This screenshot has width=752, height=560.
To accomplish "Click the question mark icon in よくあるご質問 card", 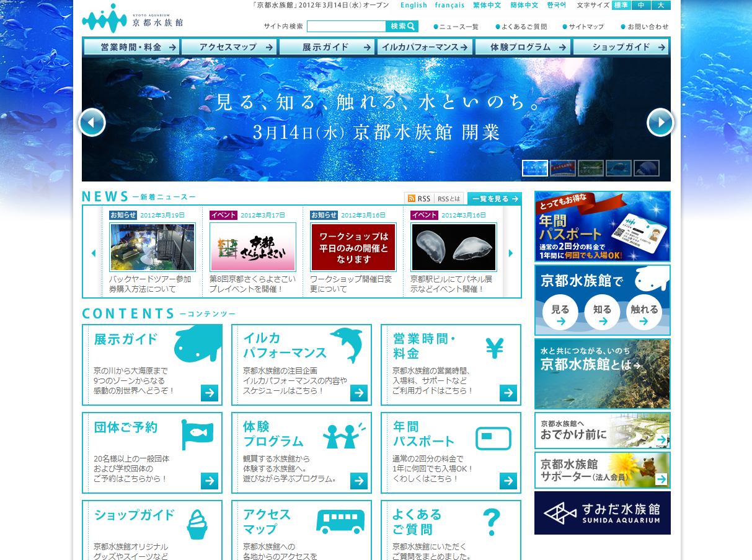I will coord(491,522).
